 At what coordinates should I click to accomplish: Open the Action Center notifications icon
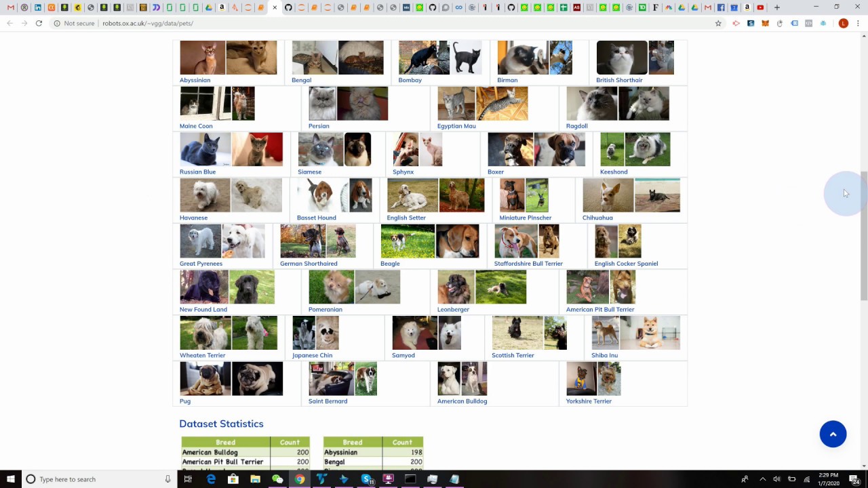pos(855,479)
